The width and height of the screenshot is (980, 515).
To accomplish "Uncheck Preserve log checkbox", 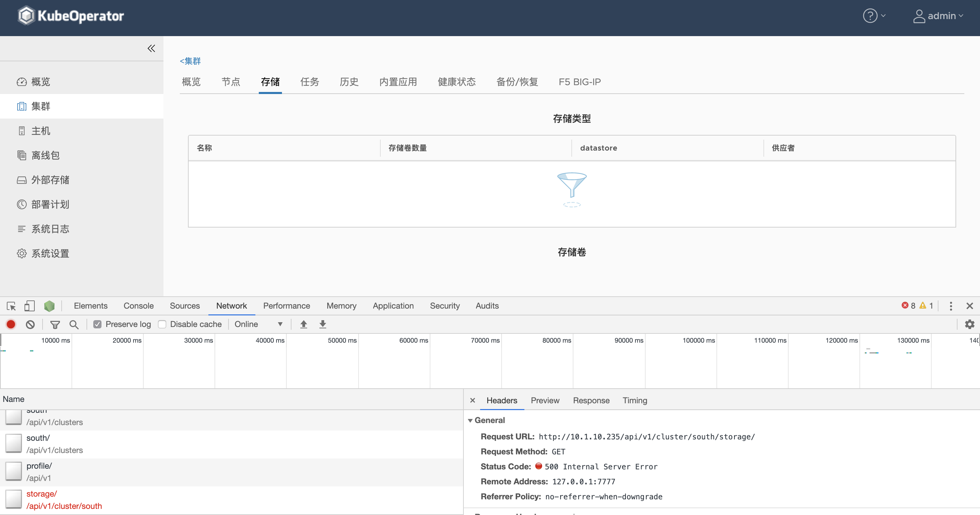I will pyautogui.click(x=97, y=324).
